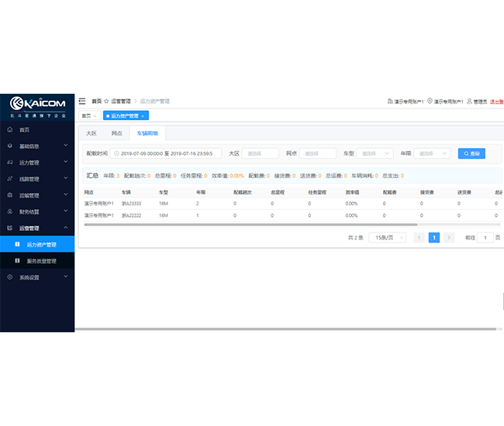Screen dimensions: 504x426
Task: Close the 运力资产管理 page tab
Action: (x=143, y=115)
